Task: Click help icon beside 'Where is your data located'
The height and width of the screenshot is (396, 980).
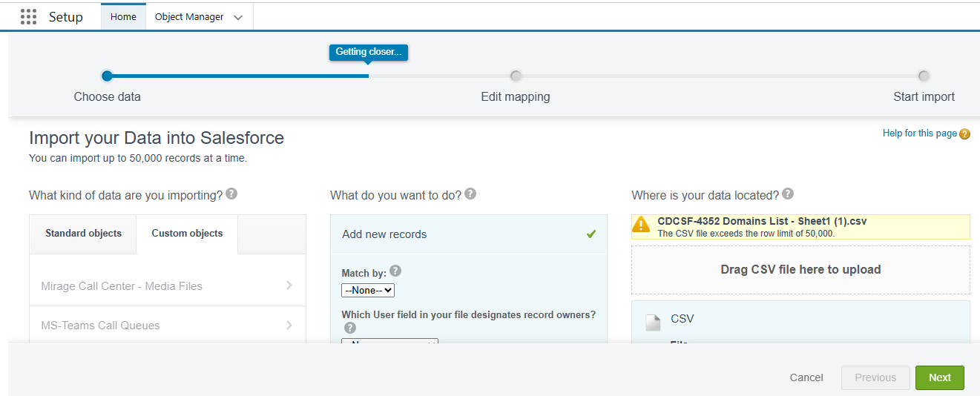Action: [x=788, y=194]
